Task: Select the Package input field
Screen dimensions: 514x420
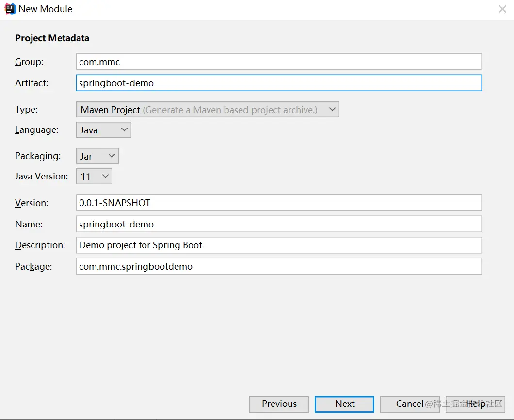Action: (279, 266)
